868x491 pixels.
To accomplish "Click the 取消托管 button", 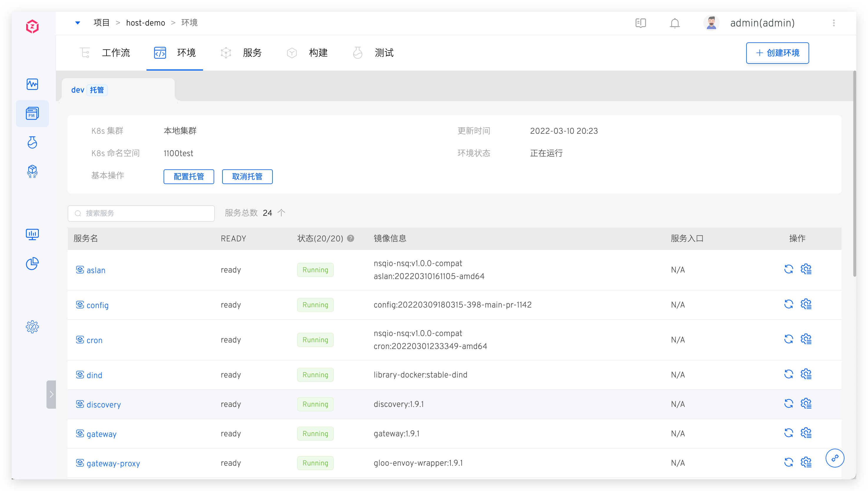I will click(247, 177).
